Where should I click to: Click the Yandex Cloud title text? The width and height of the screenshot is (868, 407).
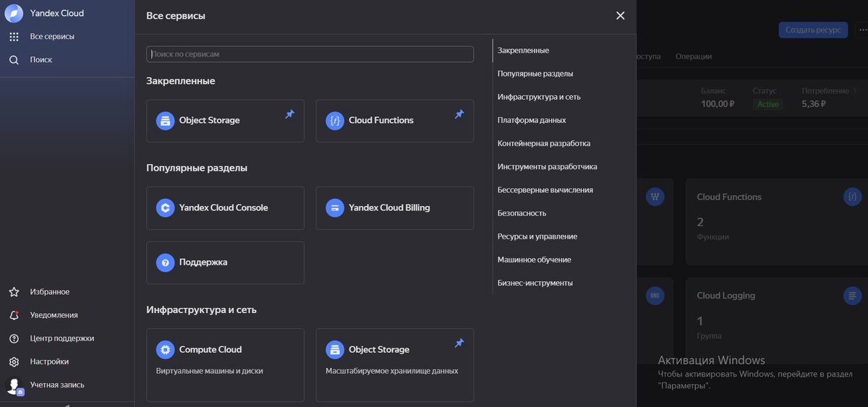57,13
